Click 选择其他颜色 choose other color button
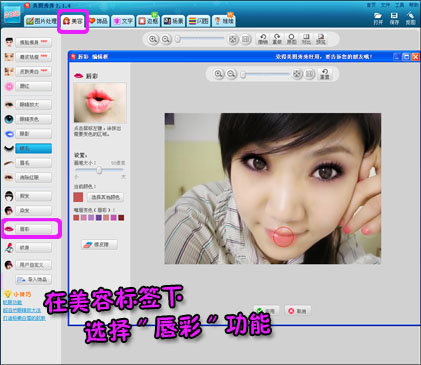This screenshot has height=365, width=421. point(105,197)
